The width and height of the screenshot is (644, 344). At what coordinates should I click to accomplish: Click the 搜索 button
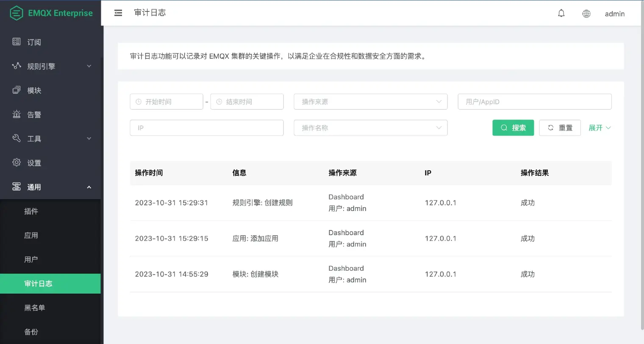513,128
